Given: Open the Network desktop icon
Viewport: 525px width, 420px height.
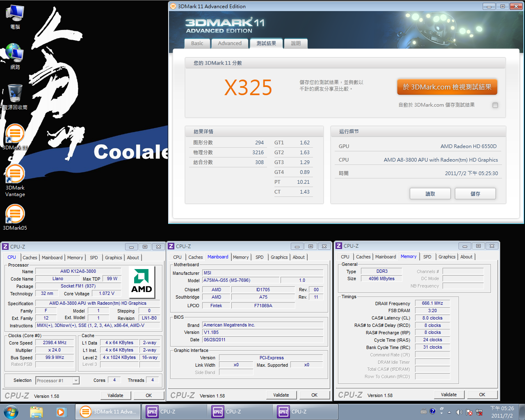Looking at the screenshot, I should click(15, 56).
